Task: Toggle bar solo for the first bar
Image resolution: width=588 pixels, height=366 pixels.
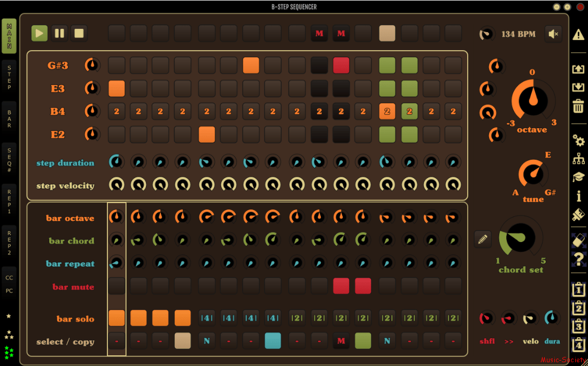Action: (117, 318)
